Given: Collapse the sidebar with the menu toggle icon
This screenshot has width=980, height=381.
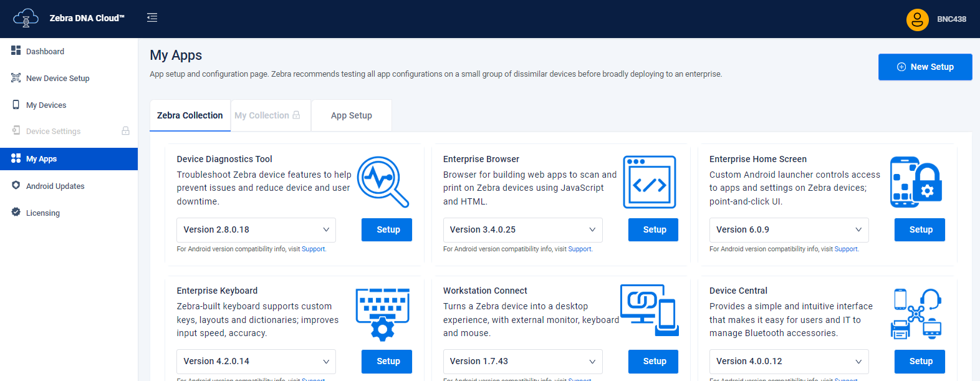Looking at the screenshot, I should pyautogui.click(x=152, y=17).
